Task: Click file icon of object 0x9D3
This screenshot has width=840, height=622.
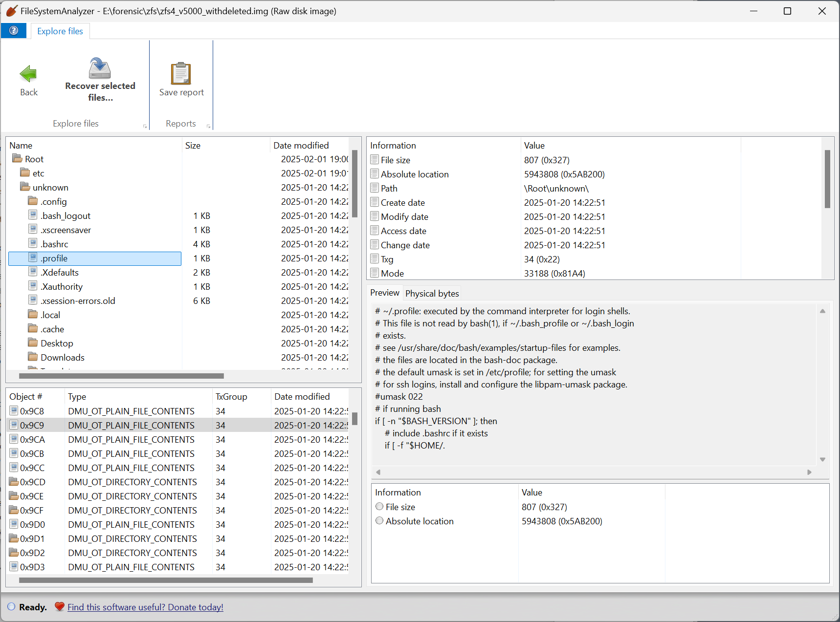Action: click(x=14, y=566)
